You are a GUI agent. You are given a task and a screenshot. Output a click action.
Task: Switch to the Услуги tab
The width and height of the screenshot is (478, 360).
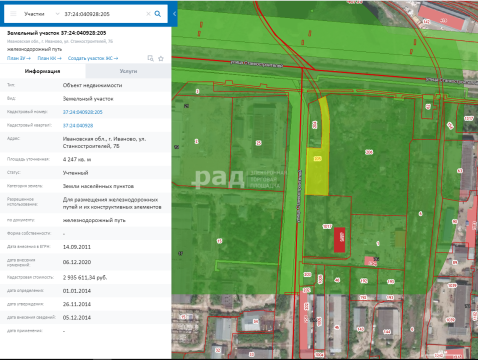128,71
